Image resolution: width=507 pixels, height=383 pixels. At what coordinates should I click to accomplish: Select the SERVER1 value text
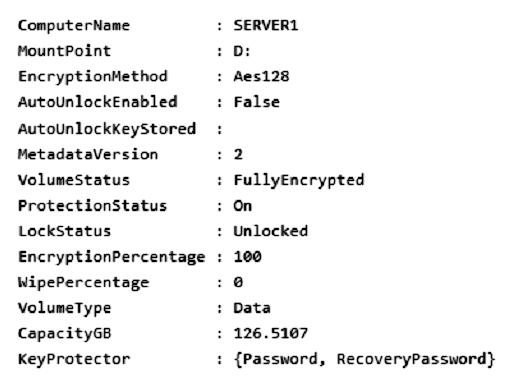(x=266, y=25)
